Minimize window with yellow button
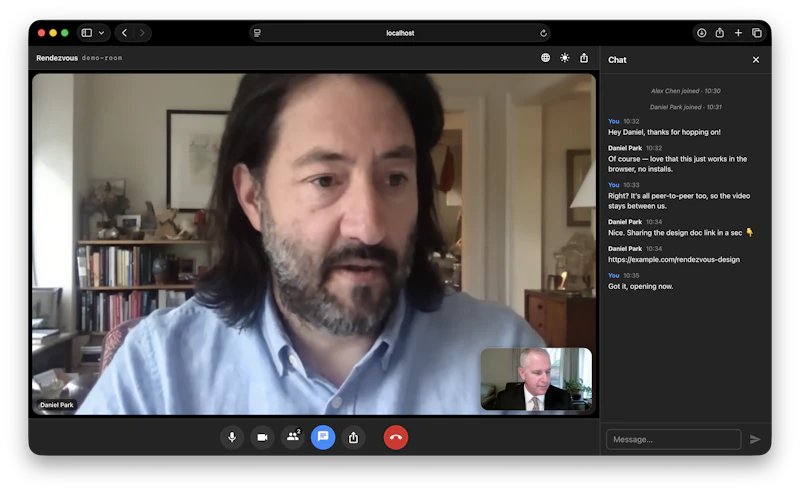Viewport: 800px width, 493px height. (x=53, y=33)
